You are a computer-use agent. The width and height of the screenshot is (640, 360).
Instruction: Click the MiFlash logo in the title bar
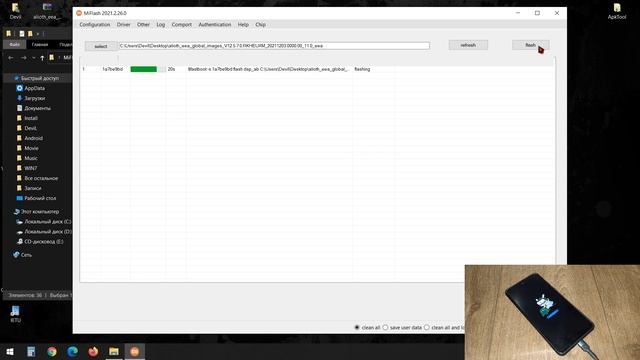click(79, 13)
